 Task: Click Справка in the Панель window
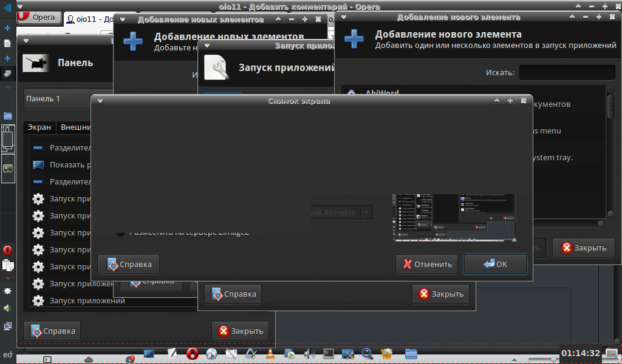[52, 331]
